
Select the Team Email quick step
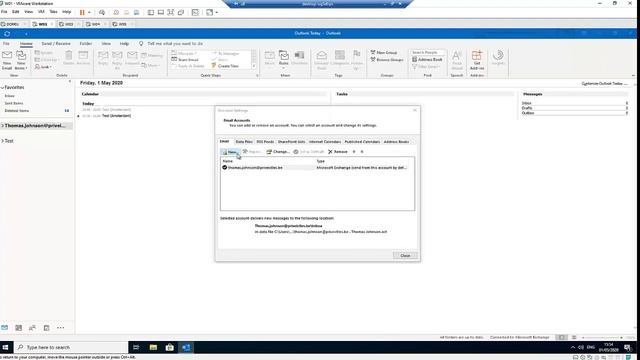[185, 60]
